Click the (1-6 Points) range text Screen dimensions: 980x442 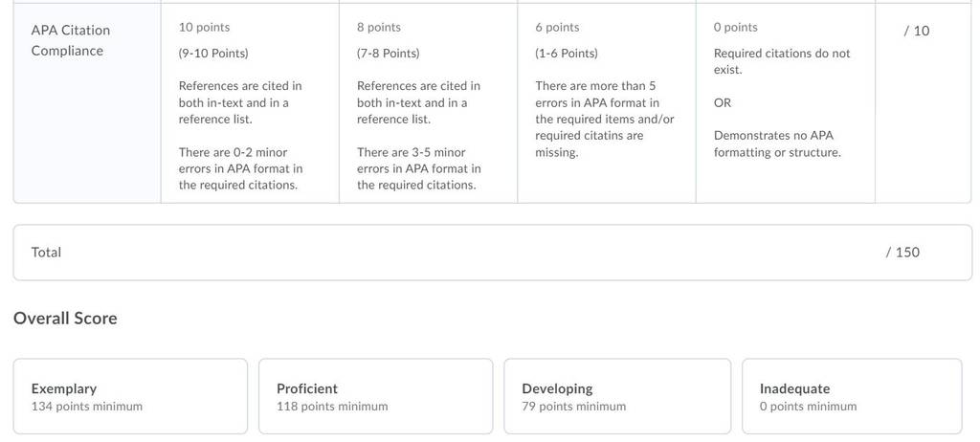tap(567, 54)
